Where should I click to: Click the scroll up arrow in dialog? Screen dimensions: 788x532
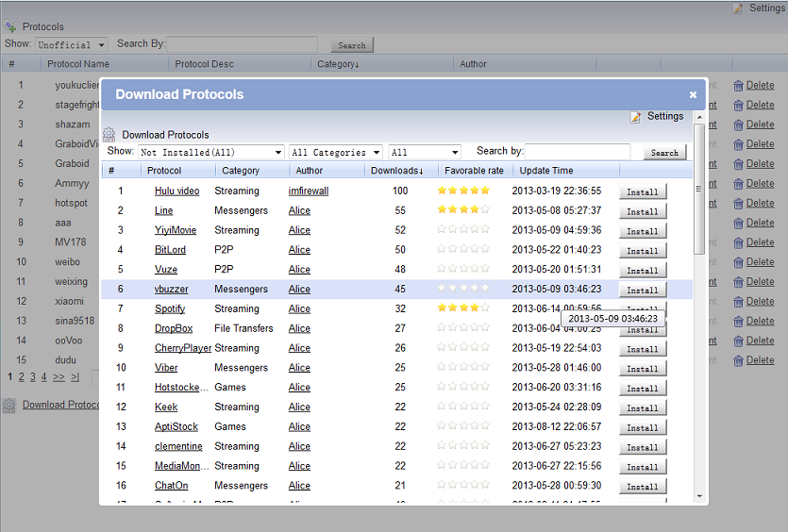click(699, 117)
